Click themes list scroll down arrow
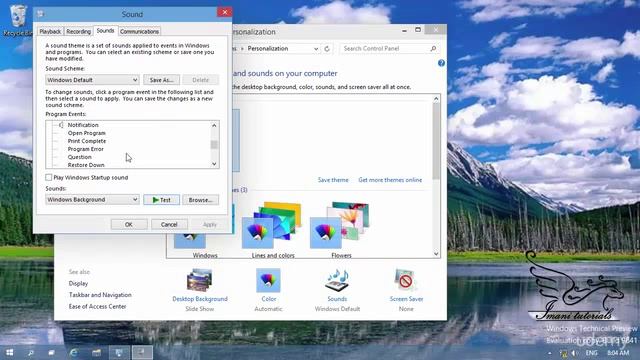This screenshot has width=640, height=360. pyautogui.click(x=436, y=253)
